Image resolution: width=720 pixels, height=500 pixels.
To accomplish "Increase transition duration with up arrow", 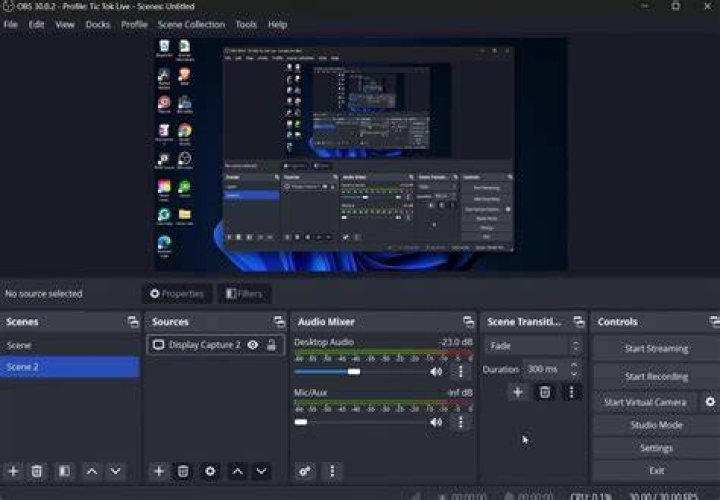I will pyautogui.click(x=574, y=365).
